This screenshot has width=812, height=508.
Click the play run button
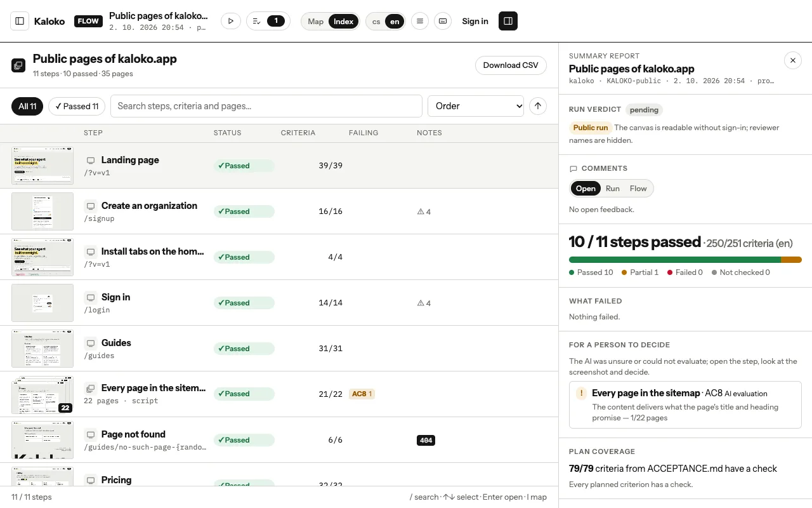[x=230, y=21]
